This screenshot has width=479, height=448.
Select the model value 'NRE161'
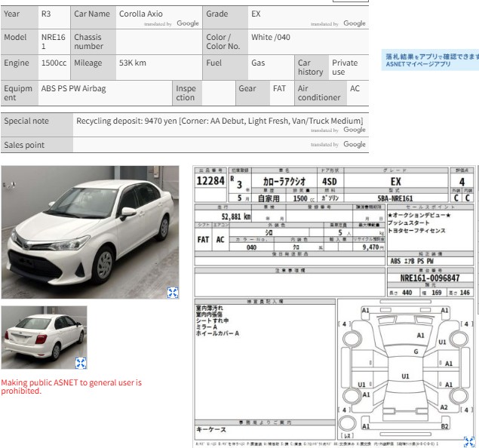click(x=54, y=41)
